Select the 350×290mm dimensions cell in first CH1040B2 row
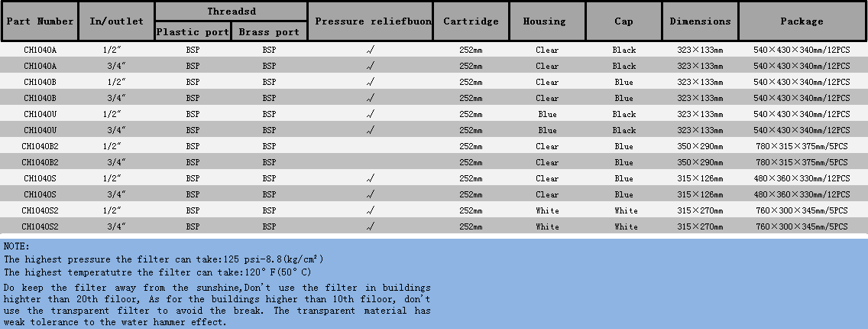The image size is (868, 329). click(x=700, y=146)
